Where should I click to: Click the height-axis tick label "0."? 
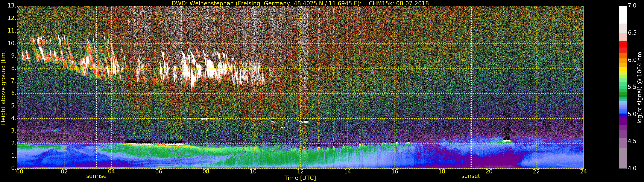14,168
